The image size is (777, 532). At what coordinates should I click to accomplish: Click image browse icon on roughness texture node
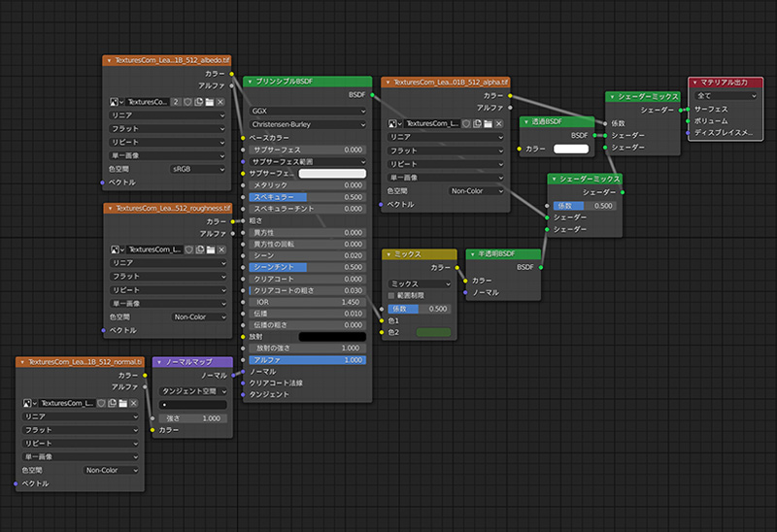pyautogui.click(x=116, y=249)
